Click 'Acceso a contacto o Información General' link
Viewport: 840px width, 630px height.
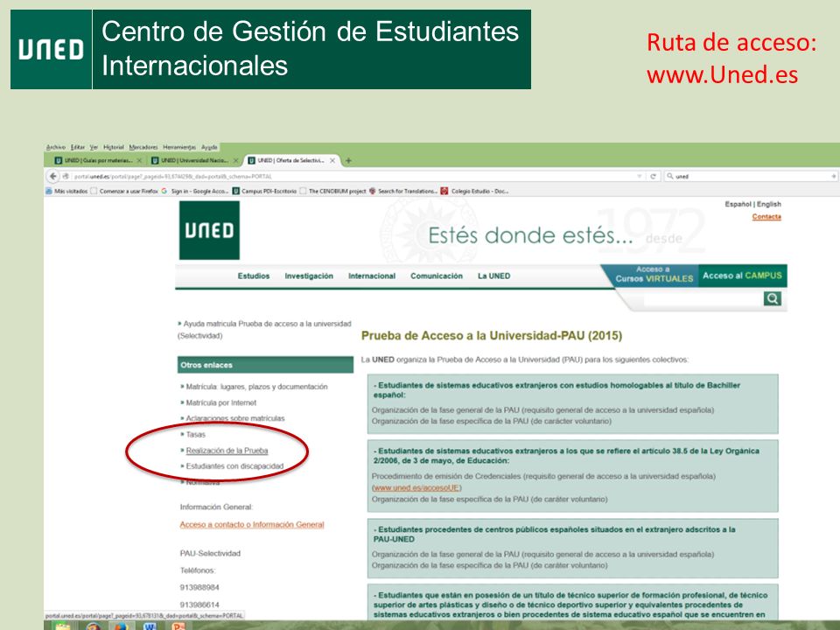pyautogui.click(x=252, y=524)
